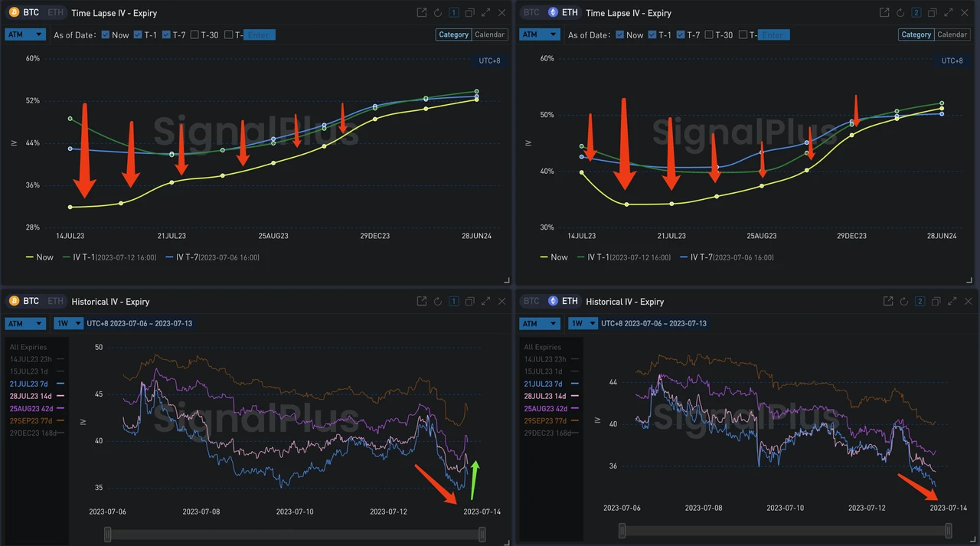The image size is (980, 546).
Task: Select Category view in ETH Time Lapse panel
Action: [x=916, y=34]
